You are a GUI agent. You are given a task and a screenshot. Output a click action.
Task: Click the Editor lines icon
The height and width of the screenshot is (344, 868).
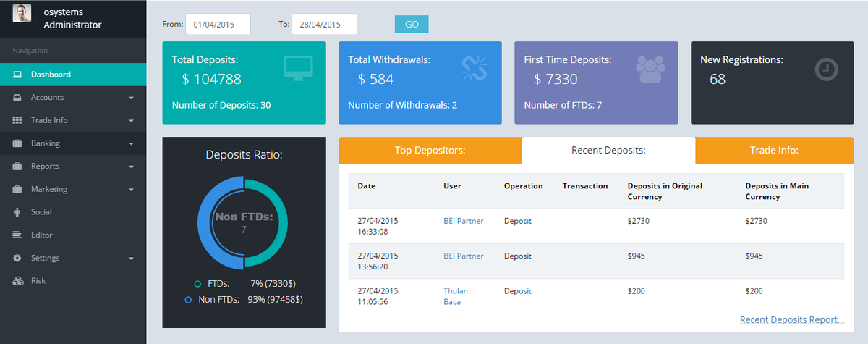pyautogui.click(x=17, y=235)
